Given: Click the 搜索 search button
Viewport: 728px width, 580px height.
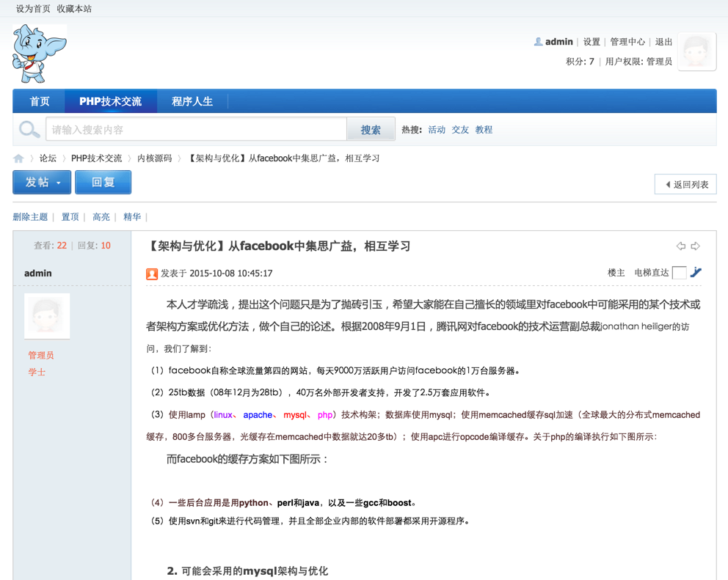Looking at the screenshot, I should (371, 130).
